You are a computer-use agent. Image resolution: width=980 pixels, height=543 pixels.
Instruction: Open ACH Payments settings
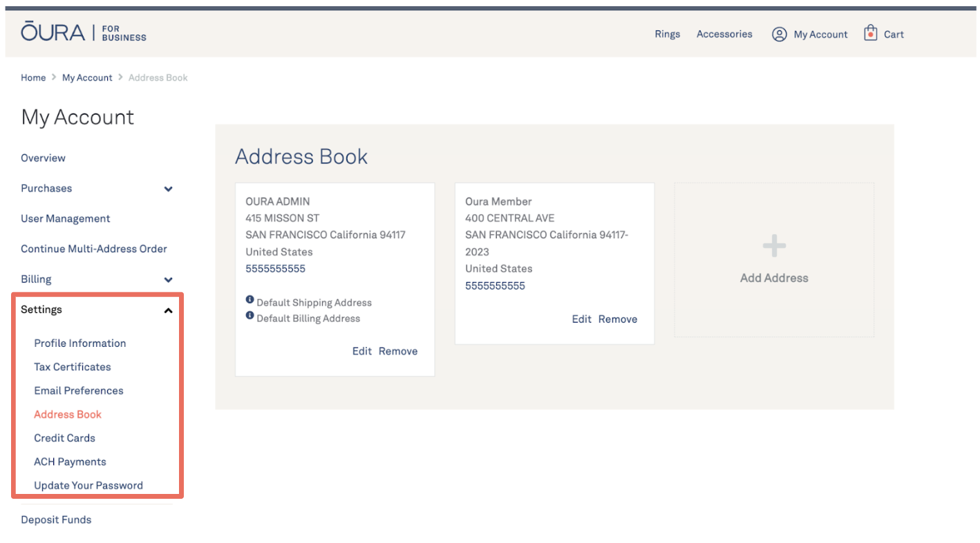70,461
